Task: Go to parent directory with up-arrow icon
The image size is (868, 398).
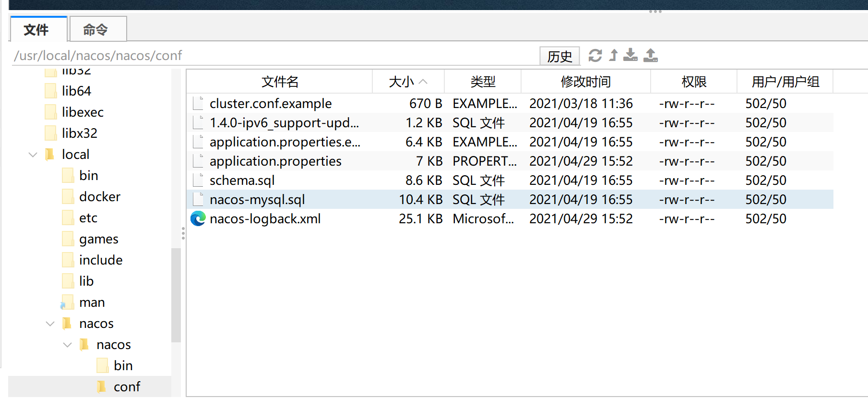Action: [613, 55]
